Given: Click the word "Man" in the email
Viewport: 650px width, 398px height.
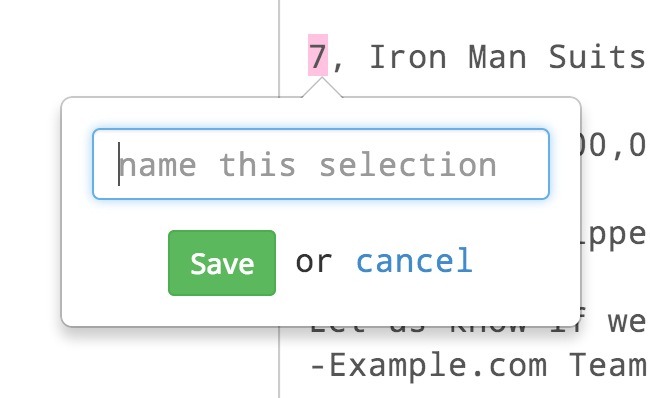Looking at the screenshot, I should click(x=497, y=57).
